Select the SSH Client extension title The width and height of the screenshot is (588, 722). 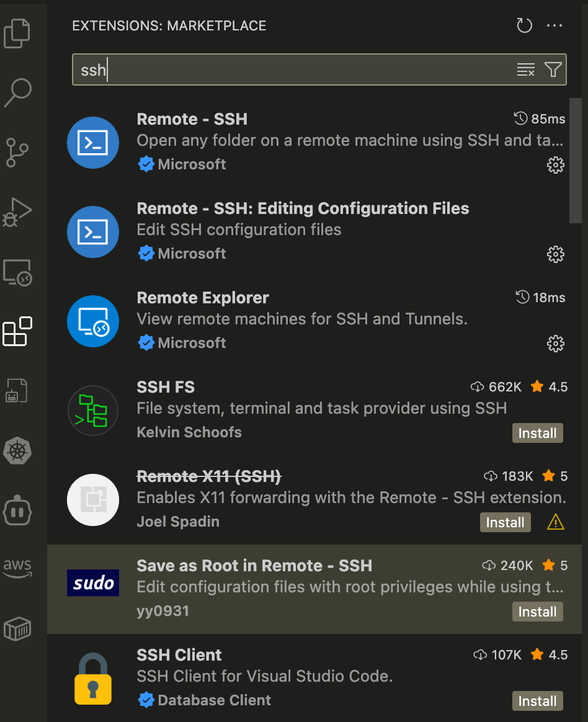coord(179,655)
